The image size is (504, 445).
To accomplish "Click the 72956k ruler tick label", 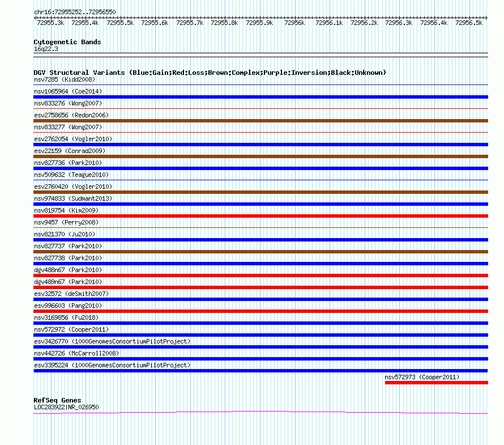I will [x=294, y=23].
